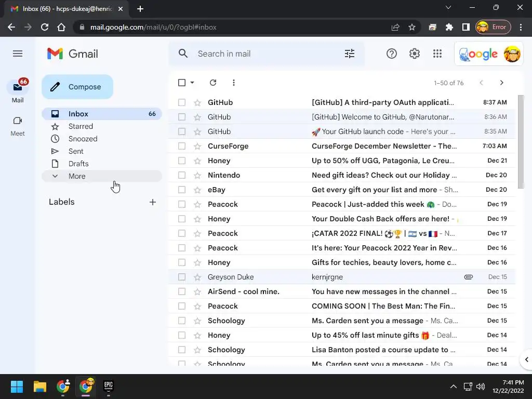Toggle Chrome side panel

click(x=466, y=27)
